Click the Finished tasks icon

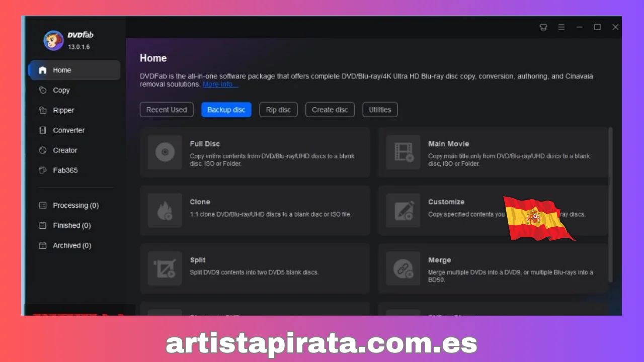[x=43, y=225]
